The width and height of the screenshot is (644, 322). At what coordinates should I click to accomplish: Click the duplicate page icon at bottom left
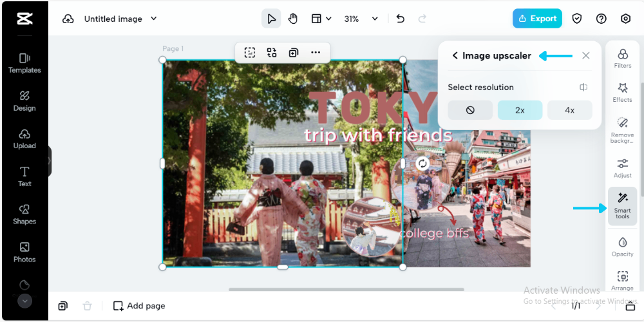tap(63, 305)
